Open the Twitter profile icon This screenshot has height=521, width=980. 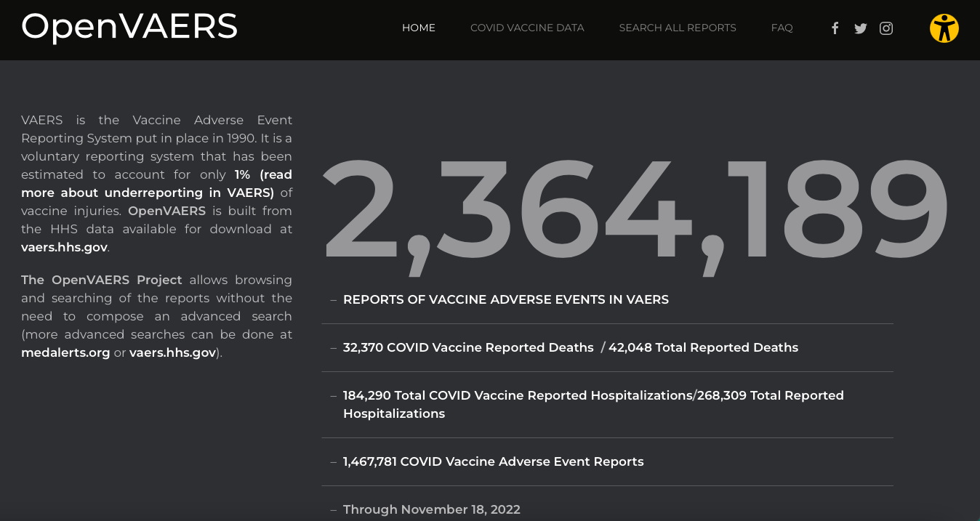coord(861,28)
